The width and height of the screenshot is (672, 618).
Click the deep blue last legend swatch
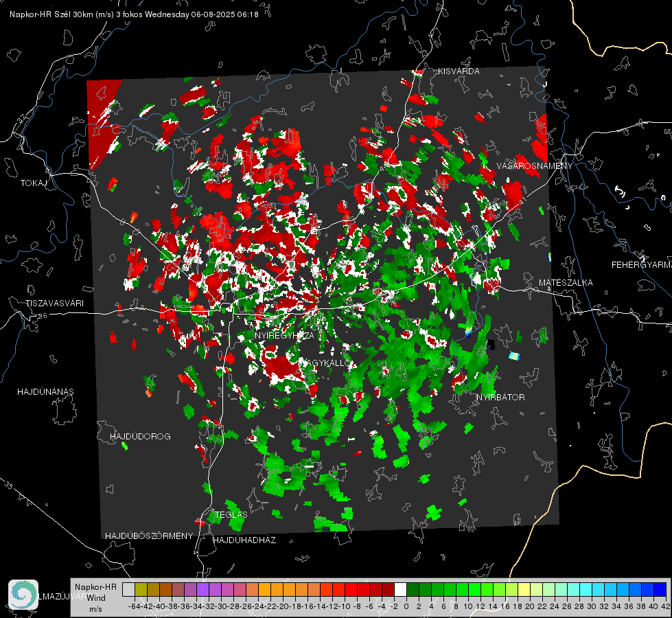click(x=660, y=589)
